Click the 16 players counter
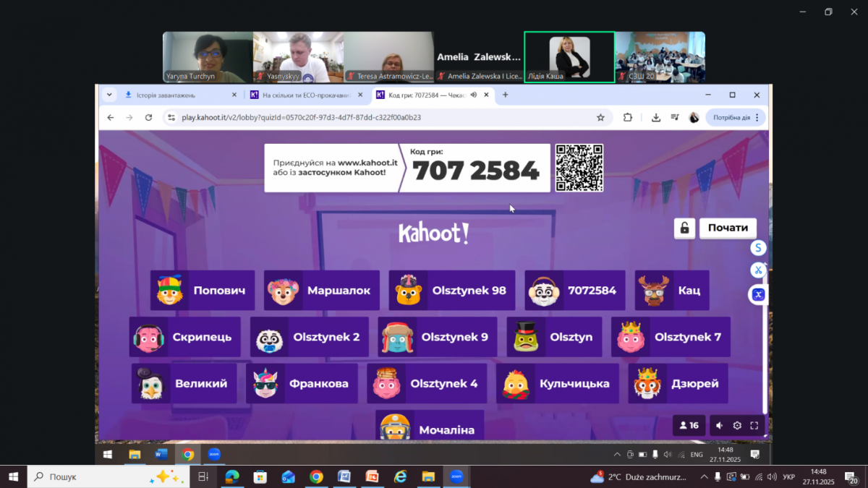 pos(688,426)
